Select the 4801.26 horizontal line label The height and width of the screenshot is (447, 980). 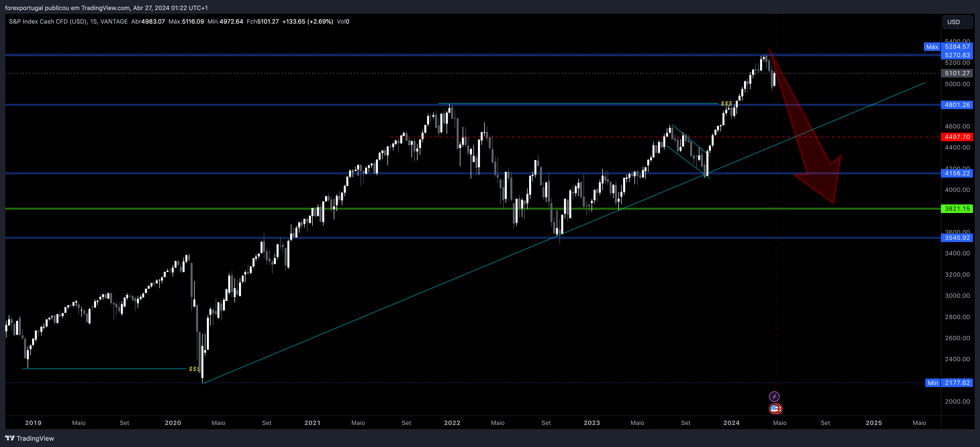coord(957,105)
